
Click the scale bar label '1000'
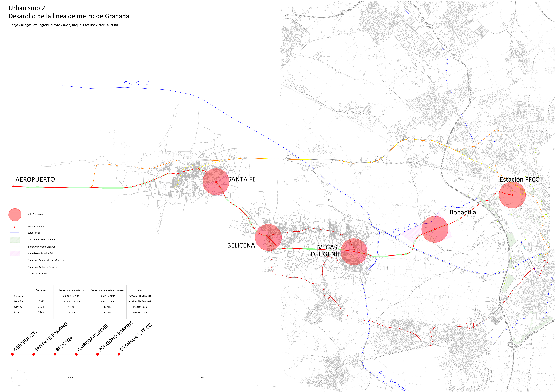tap(70, 378)
